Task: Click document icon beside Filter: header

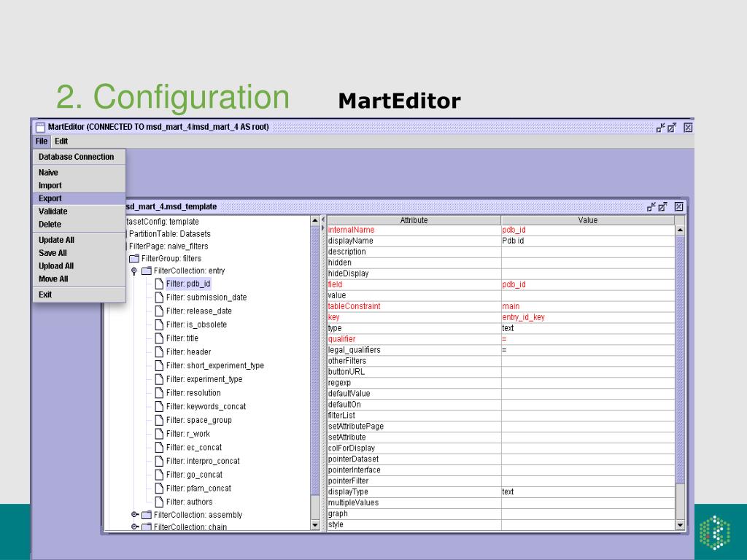Action: click(x=159, y=352)
